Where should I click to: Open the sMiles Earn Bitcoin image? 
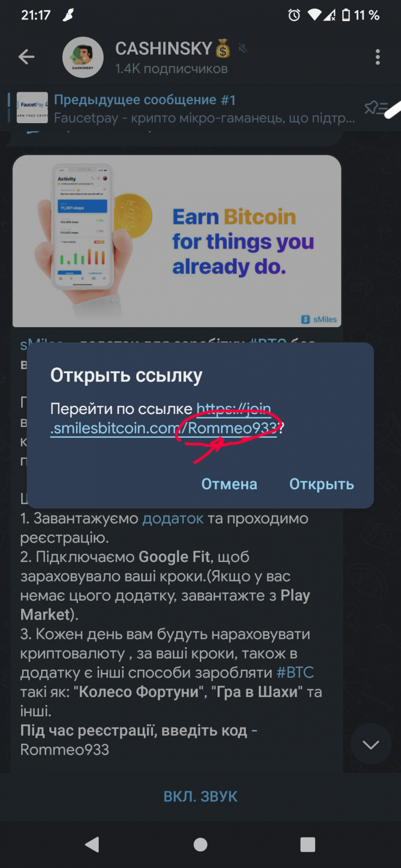[x=177, y=241]
